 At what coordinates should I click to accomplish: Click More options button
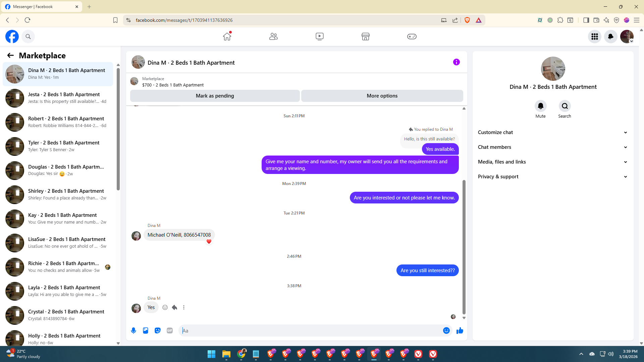click(x=382, y=96)
